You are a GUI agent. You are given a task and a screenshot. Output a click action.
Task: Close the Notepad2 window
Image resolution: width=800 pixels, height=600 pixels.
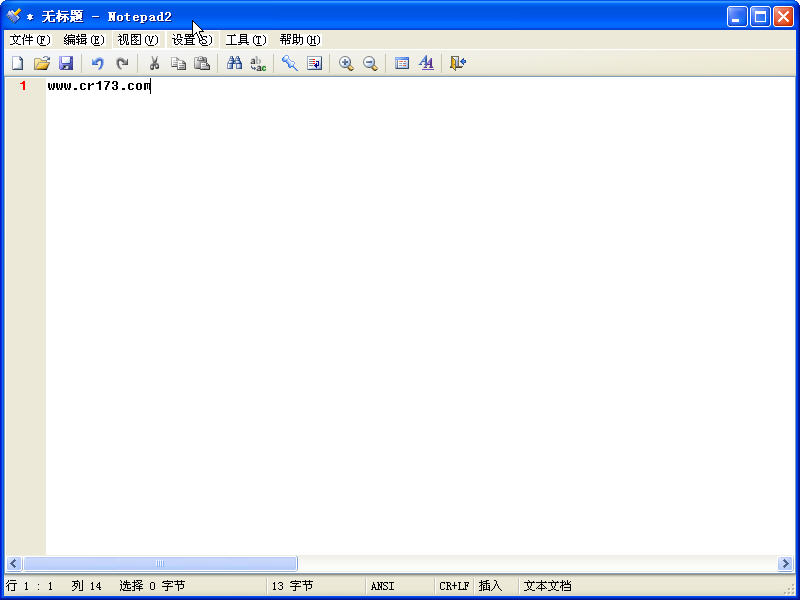pyautogui.click(x=783, y=17)
